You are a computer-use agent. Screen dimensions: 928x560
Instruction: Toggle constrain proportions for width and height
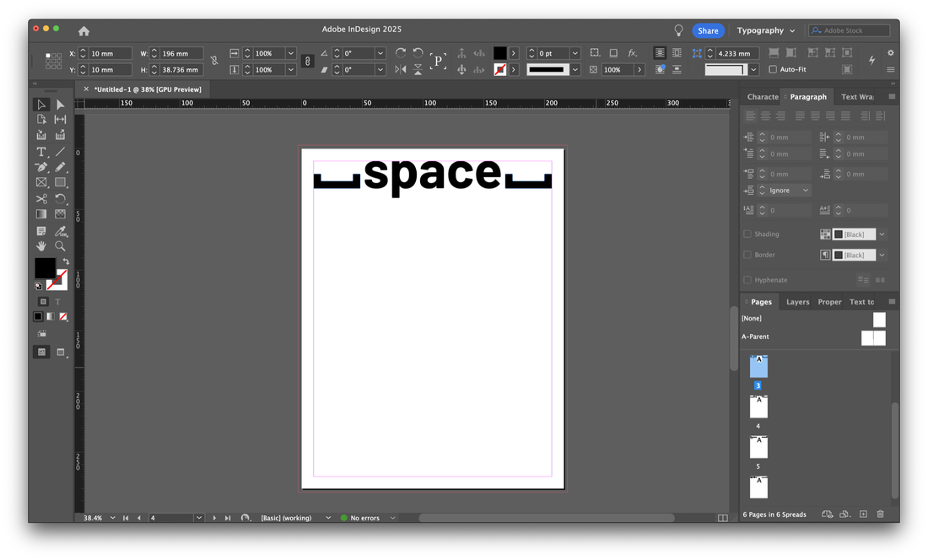214,61
